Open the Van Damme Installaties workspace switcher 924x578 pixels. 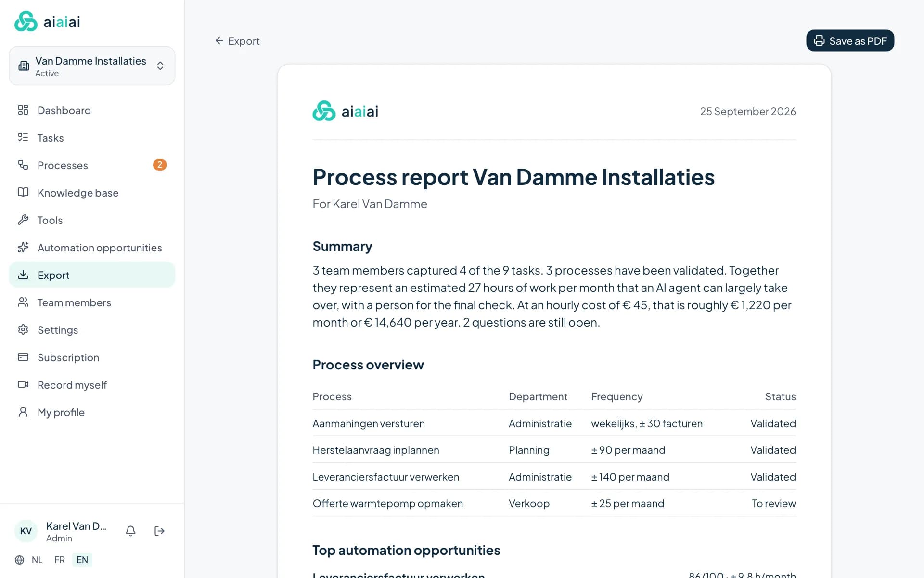pos(92,66)
